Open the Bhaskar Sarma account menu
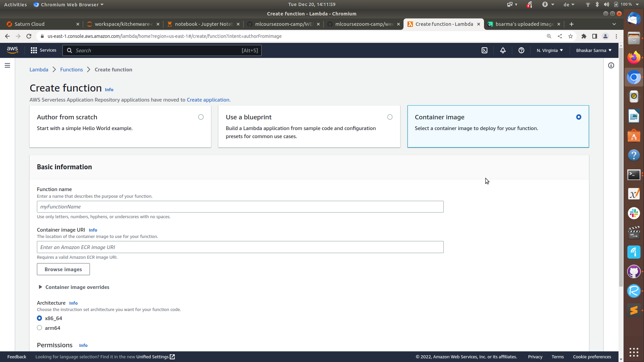 coord(594,50)
